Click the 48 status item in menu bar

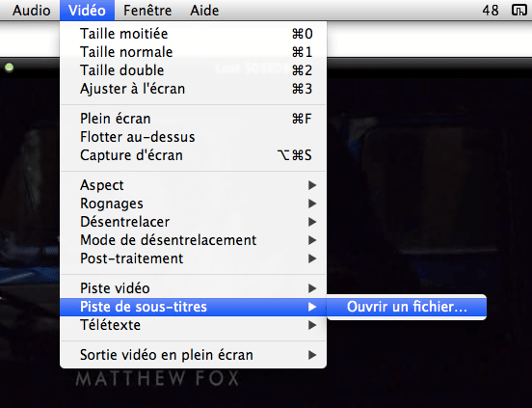pos(491,11)
